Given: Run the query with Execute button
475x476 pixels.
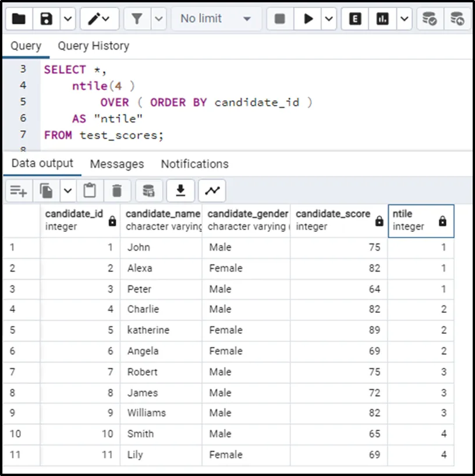Looking at the screenshot, I should [x=308, y=19].
